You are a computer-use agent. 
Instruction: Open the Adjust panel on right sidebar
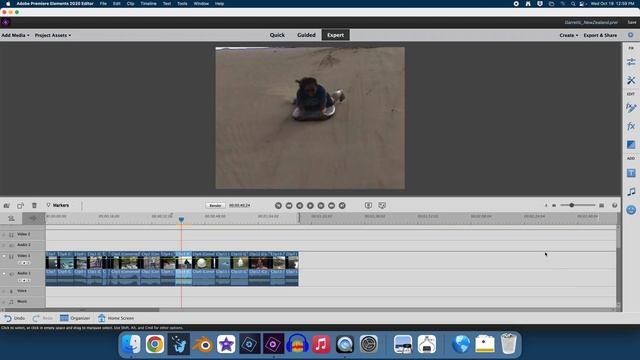point(631,62)
